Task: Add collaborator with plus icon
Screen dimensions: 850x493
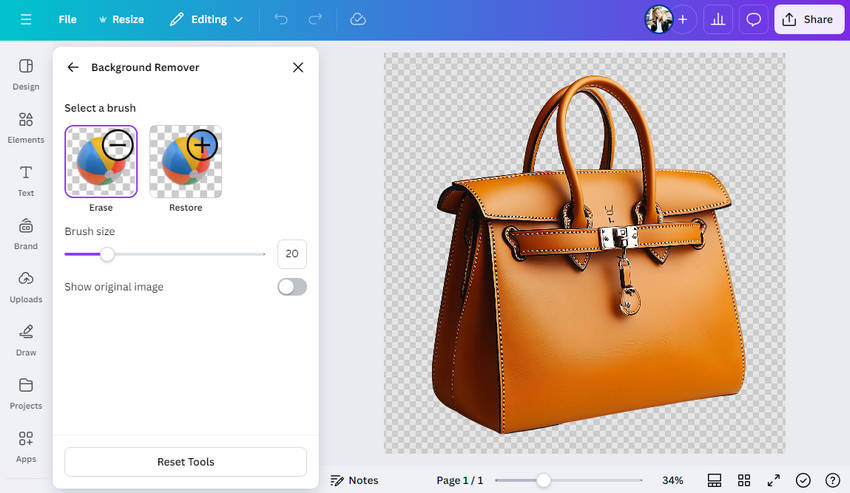Action: pos(683,20)
